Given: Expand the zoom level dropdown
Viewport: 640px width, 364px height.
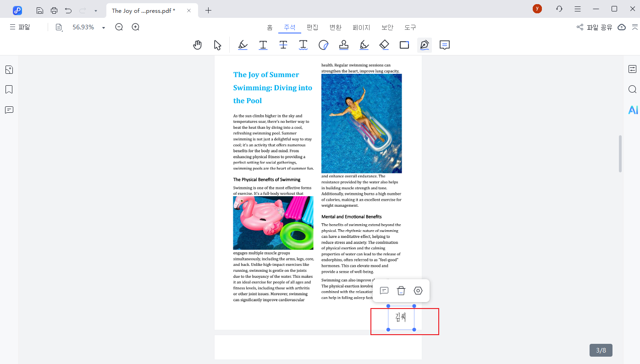Looking at the screenshot, I should click(x=104, y=28).
